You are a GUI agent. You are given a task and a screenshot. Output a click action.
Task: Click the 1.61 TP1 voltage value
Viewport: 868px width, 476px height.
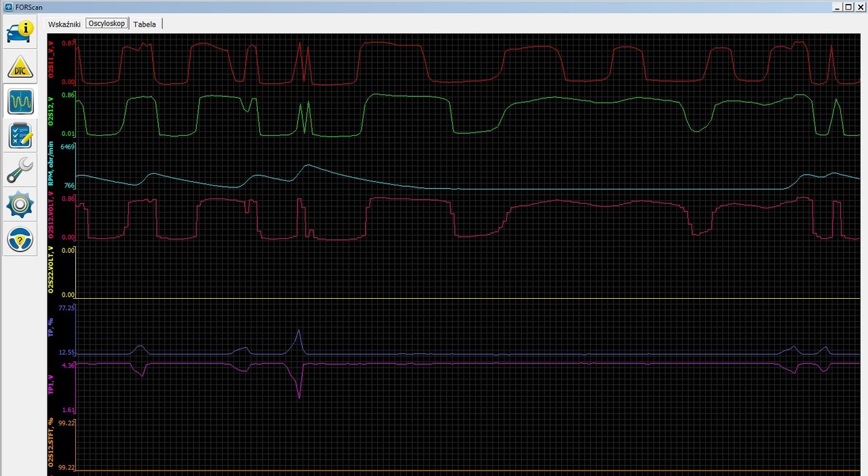69,410
